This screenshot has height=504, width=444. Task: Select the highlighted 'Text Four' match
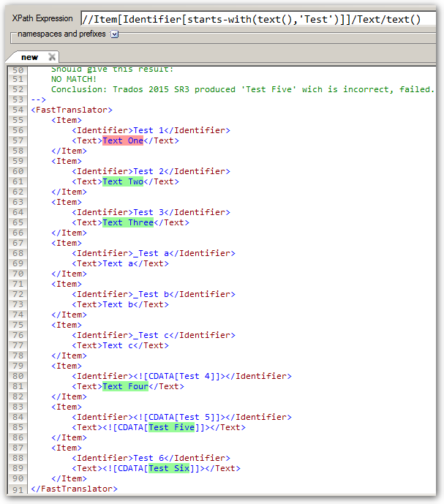click(x=125, y=386)
